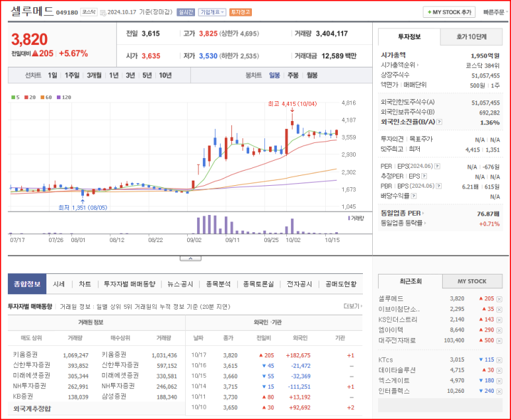
Task: Open the 뉴스·공시 tab
Action: (180, 284)
